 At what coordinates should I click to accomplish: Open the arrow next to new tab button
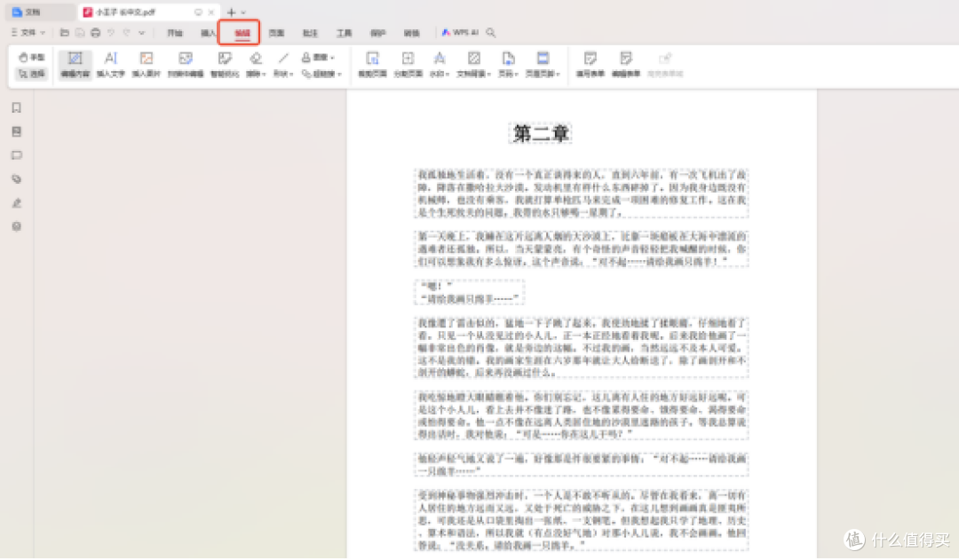[243, 12]
